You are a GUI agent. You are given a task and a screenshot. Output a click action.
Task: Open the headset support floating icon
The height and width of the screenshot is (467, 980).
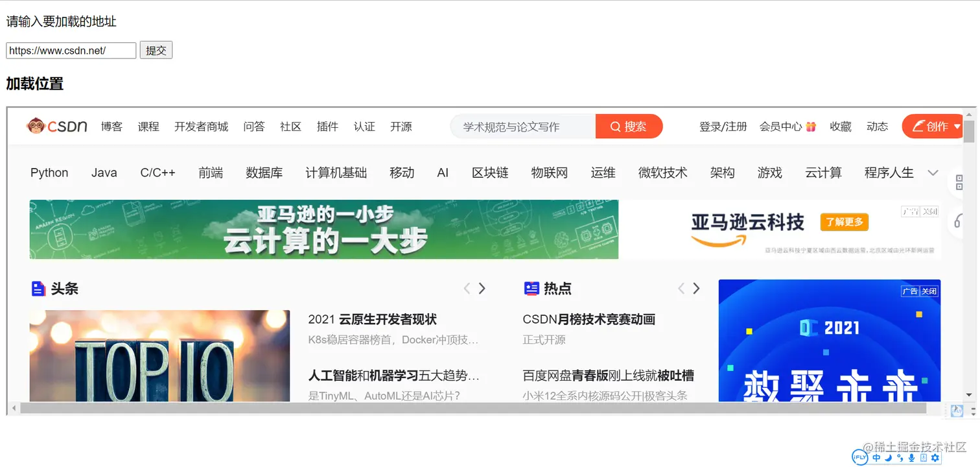click(x=958, y=221)
